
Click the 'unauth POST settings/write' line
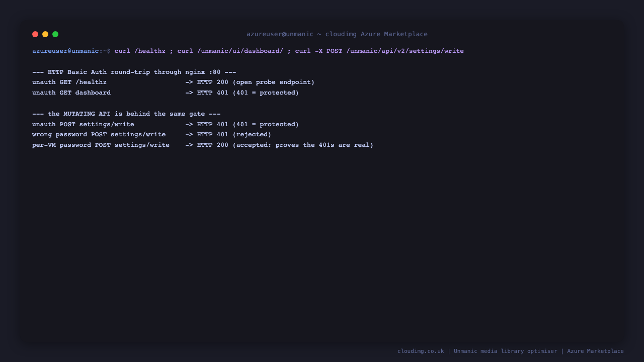click(x=83, y=124)
